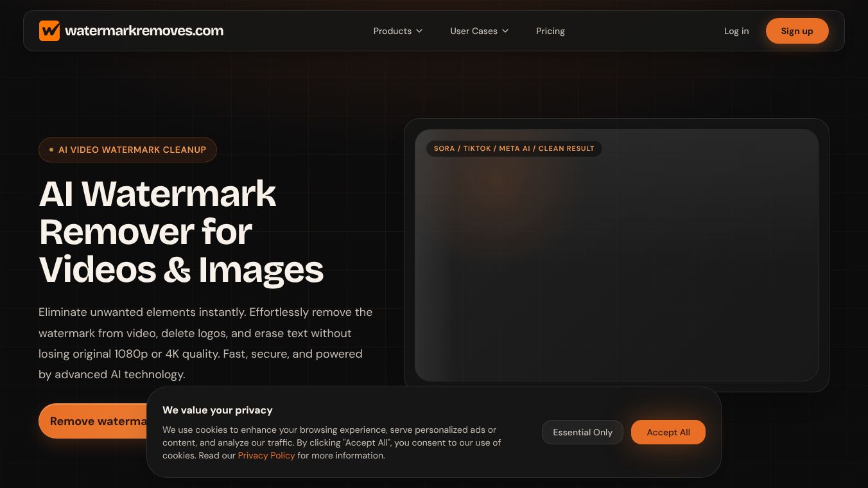This screenshot has height=488, width=868.
Task: Accept All cookies
Action: point(668,432)
